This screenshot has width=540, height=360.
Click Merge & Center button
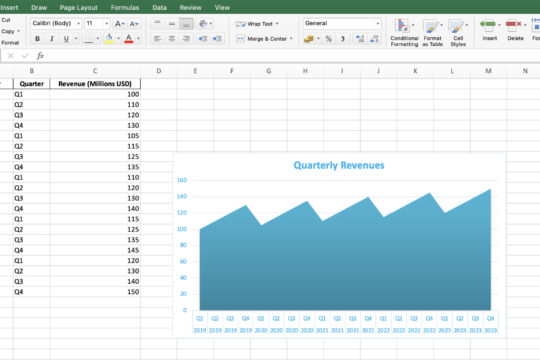262,39
